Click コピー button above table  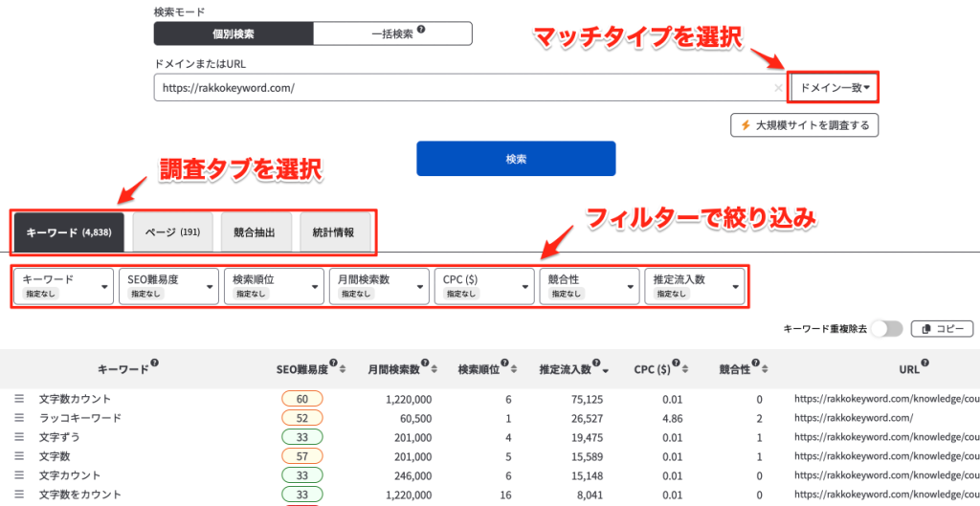(x=942, y=329)
